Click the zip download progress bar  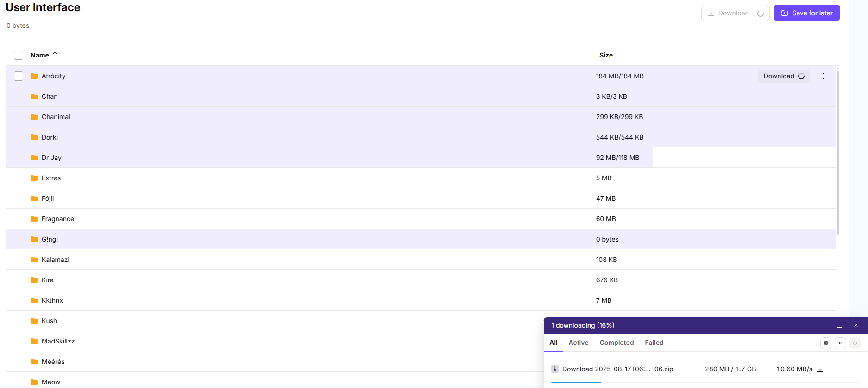[705, 382]
